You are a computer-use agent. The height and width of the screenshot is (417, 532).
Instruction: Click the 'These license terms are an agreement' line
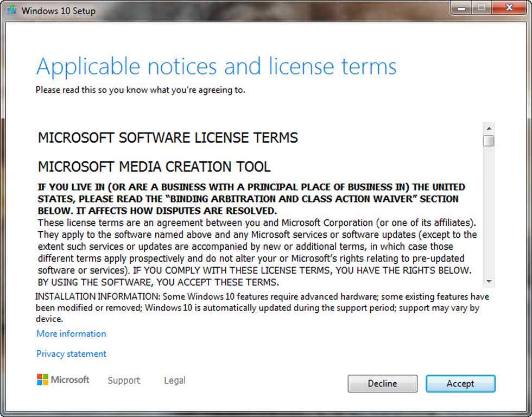tap(257, 223)
